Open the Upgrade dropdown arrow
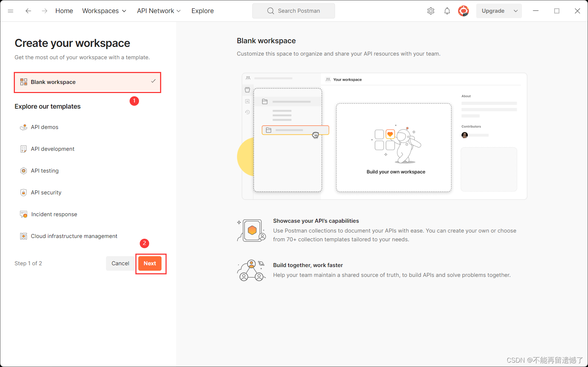 tap(516, 11)
